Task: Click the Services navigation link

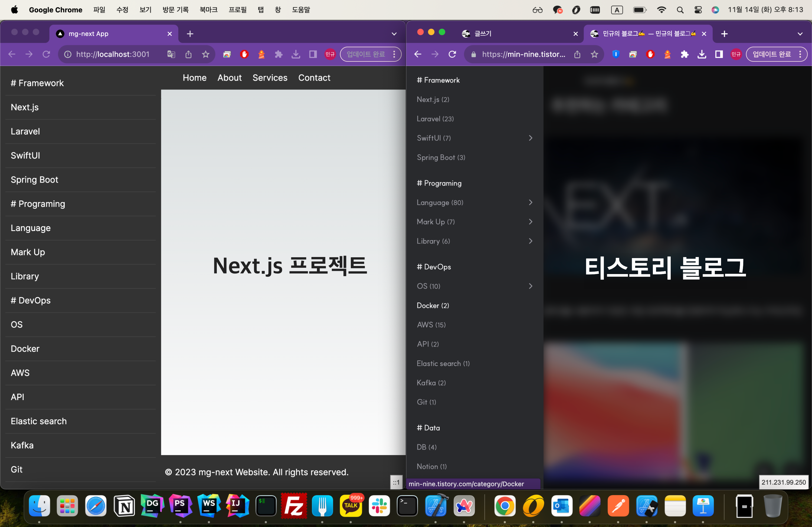Action: point(270,78)
